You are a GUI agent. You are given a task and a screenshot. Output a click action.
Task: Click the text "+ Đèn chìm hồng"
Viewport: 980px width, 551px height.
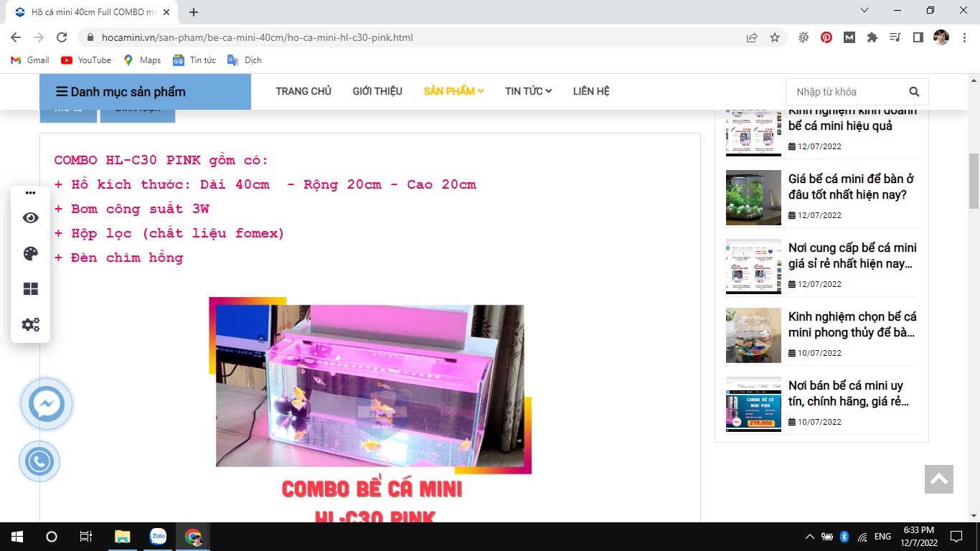coord(119,258)
